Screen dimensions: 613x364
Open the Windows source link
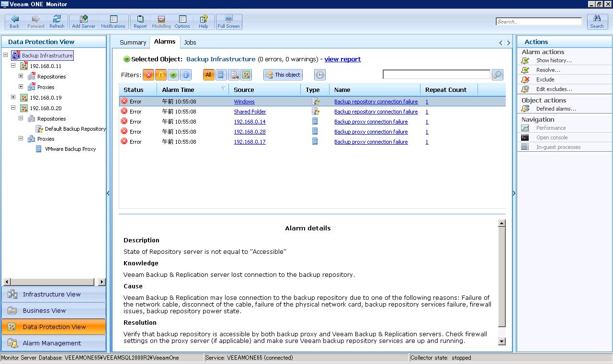pos(244,102)
